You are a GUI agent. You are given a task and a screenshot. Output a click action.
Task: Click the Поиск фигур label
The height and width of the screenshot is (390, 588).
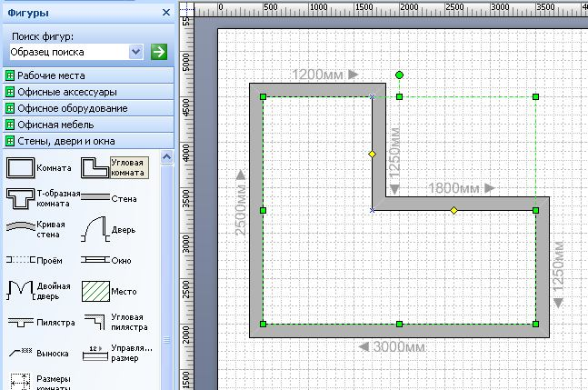43,36
